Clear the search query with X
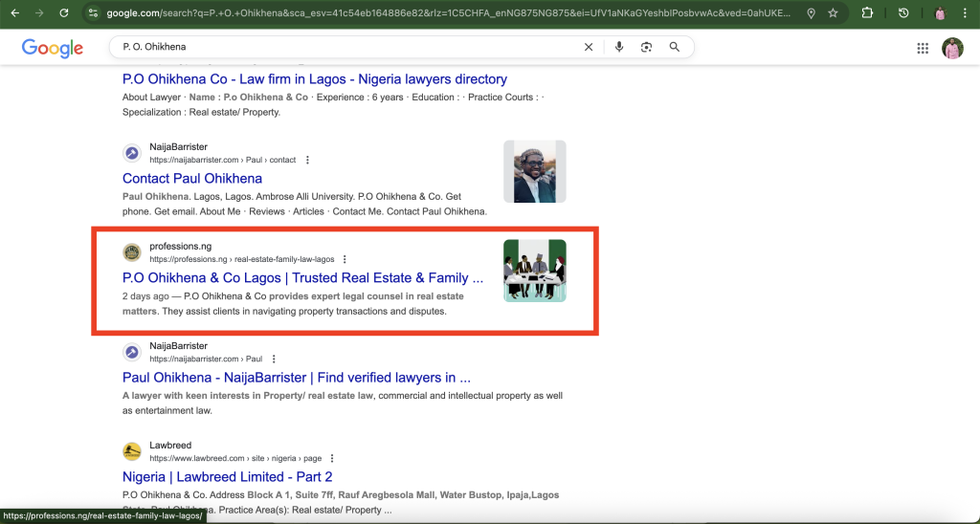This screenshot has width=980, height=524. 589,47
